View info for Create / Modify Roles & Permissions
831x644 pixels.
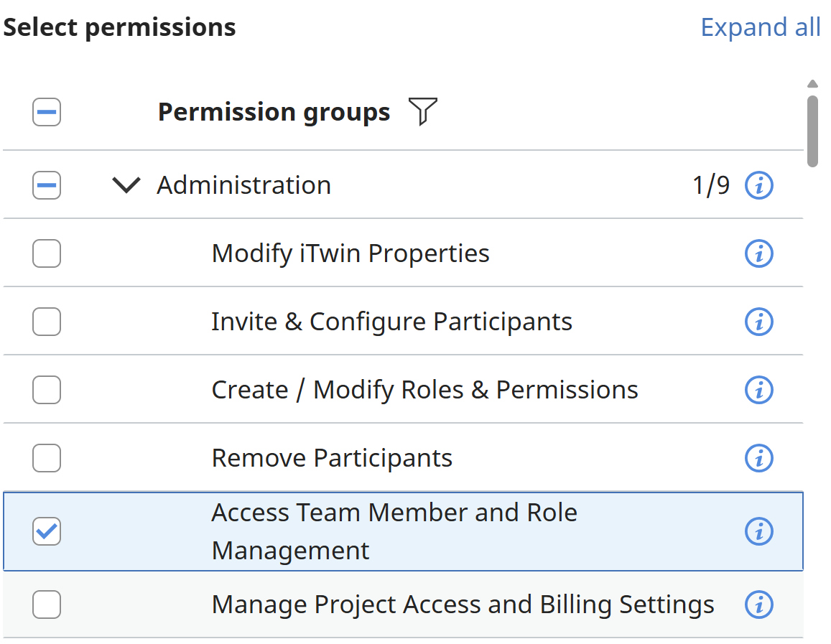(758, 390)
